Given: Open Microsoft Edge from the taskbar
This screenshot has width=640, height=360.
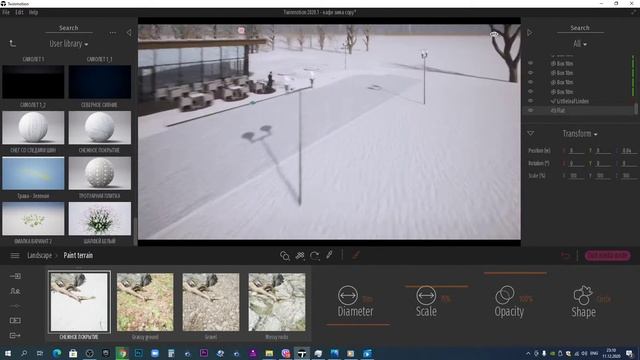Looking at the screenshot, I should 57,353.
